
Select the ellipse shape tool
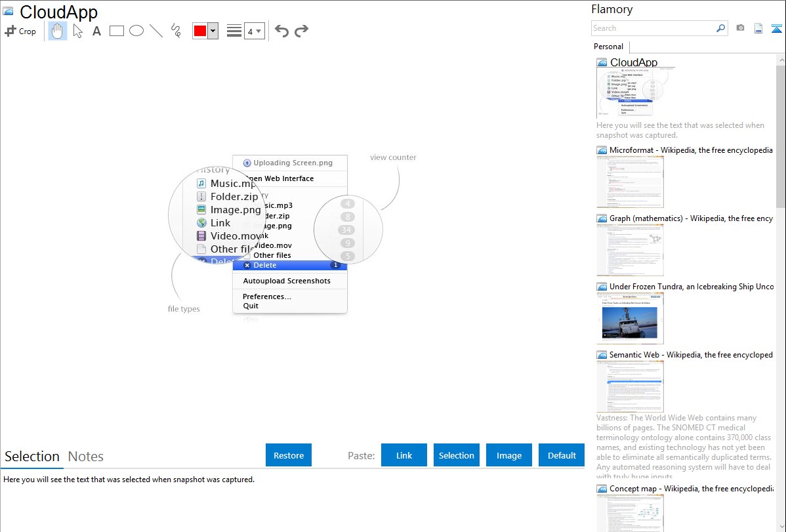[136, 31]
